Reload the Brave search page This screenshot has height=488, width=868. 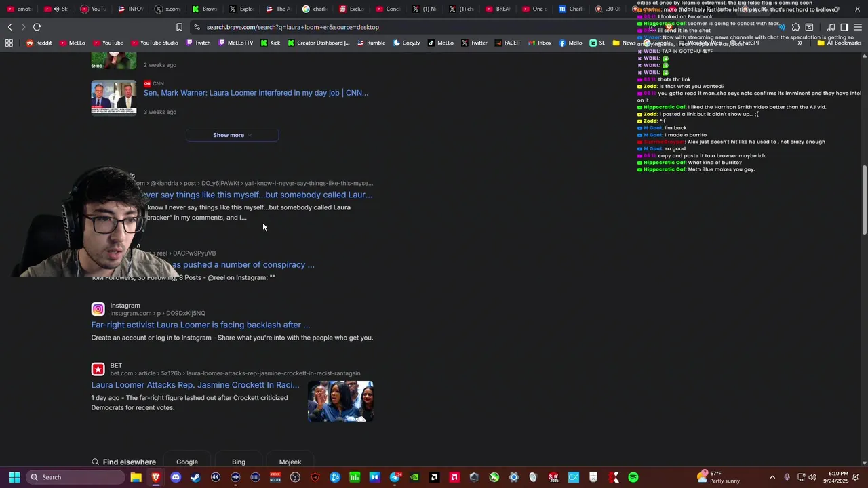pos(37,27)
